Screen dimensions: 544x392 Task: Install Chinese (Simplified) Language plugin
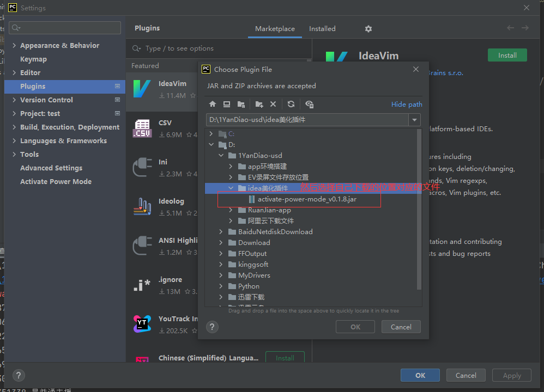coord(285,358)
